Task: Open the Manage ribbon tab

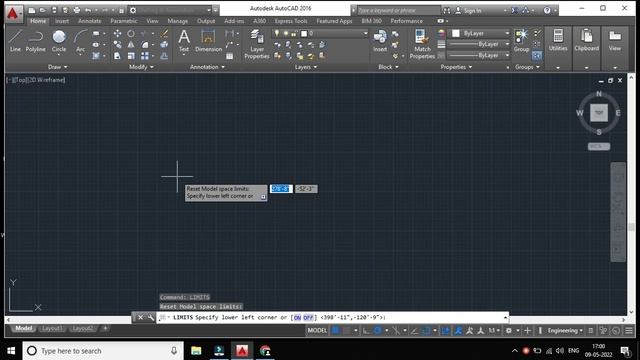Action: click(178, 21)
